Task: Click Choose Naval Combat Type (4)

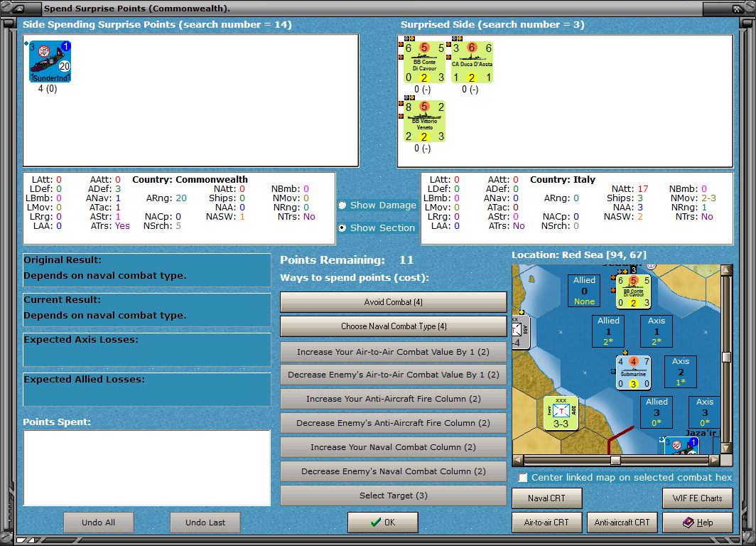Action: pos(394,326)
